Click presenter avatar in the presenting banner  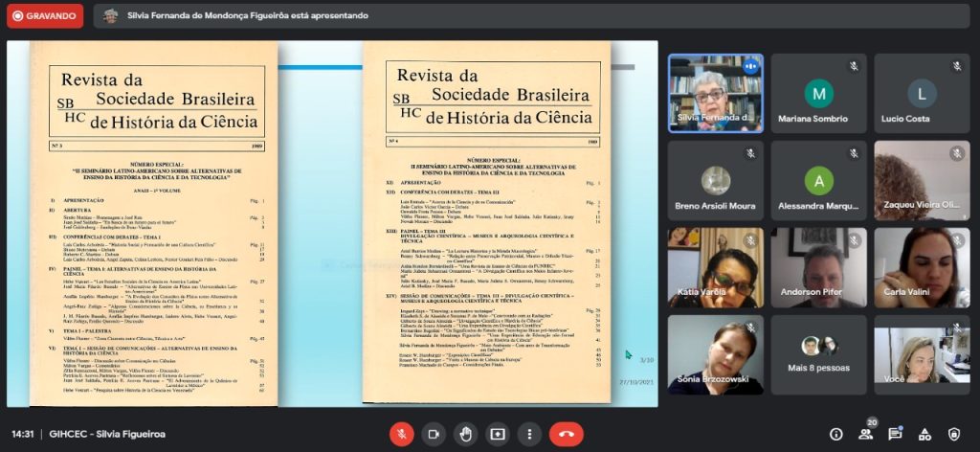click(x=111, y=15)
